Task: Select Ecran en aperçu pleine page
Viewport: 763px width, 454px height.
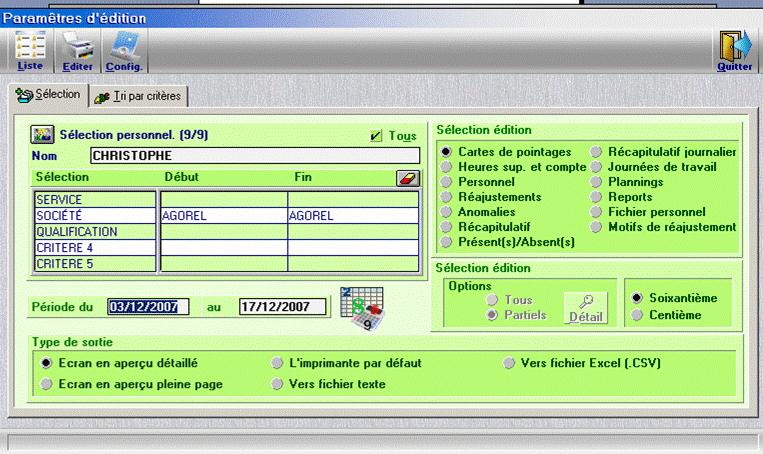Action: (46, 384)
